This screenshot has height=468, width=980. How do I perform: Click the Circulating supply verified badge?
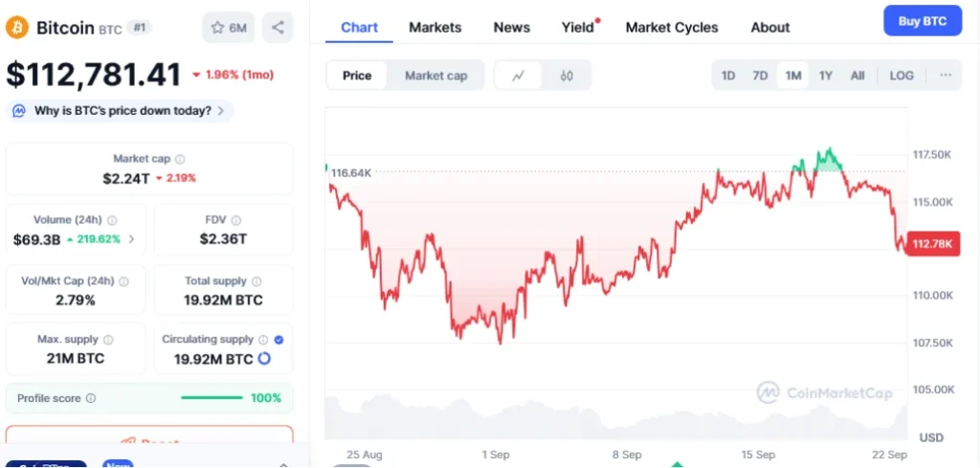pyautogui.click(x=278, y=339)
